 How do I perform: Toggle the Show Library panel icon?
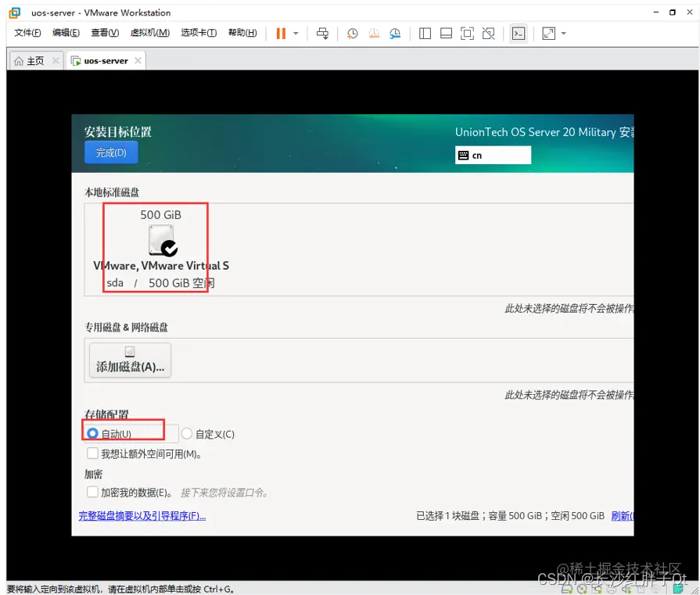point(423,33)
